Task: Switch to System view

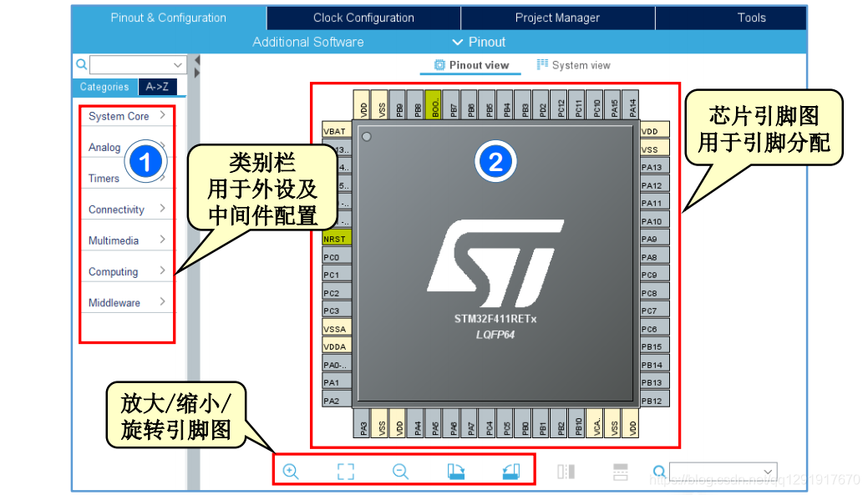Action: [x=573, y=65]
